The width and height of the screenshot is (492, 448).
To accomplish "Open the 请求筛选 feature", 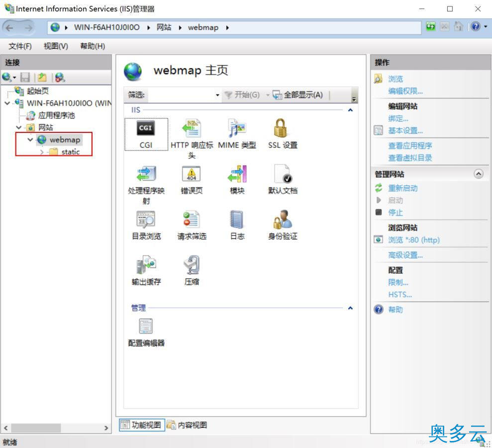I will tap(192, 225).
